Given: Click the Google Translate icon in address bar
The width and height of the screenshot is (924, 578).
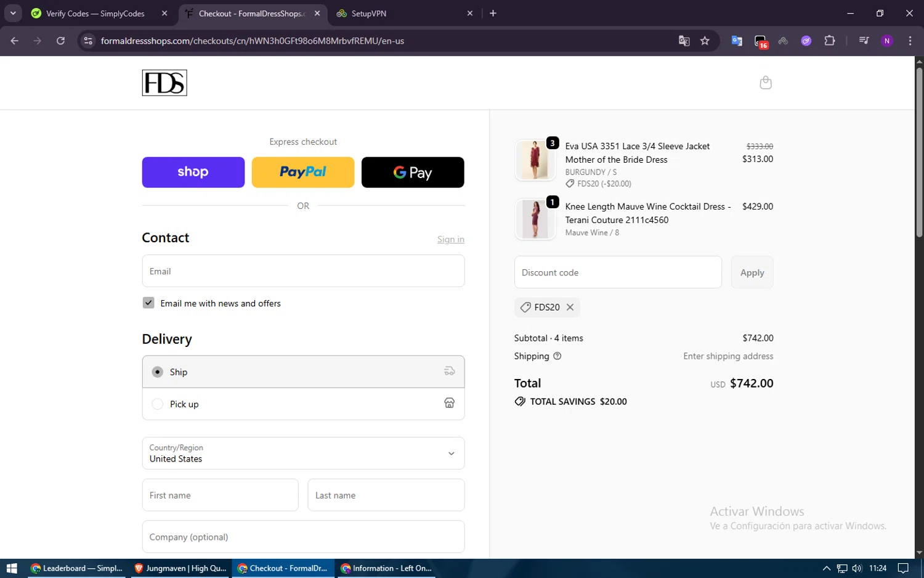Looking at the screenshot, I should tap(684, 41).
